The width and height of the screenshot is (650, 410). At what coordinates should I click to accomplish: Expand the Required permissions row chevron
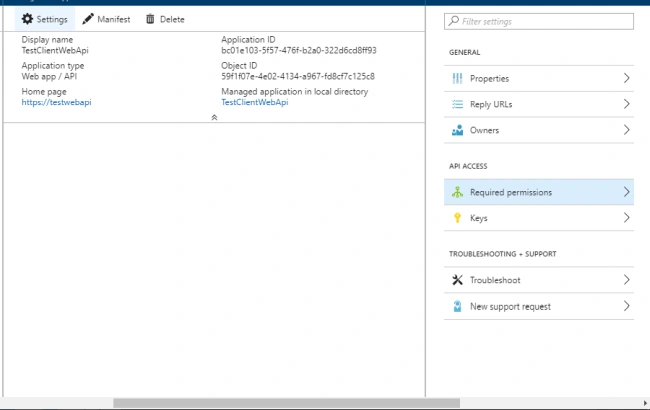click(626, 192)
